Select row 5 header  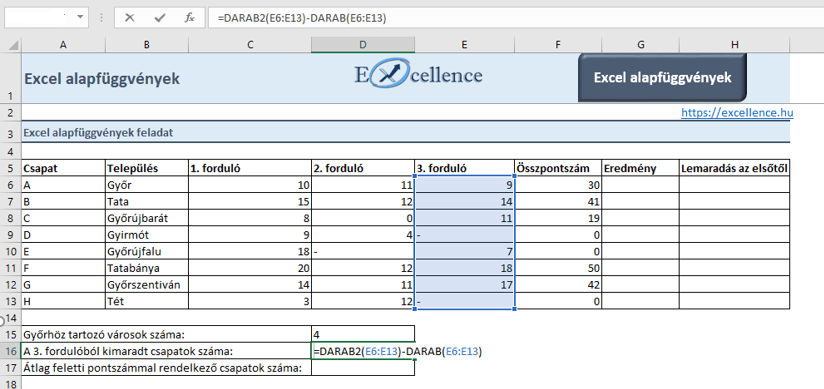pos(11,169)
